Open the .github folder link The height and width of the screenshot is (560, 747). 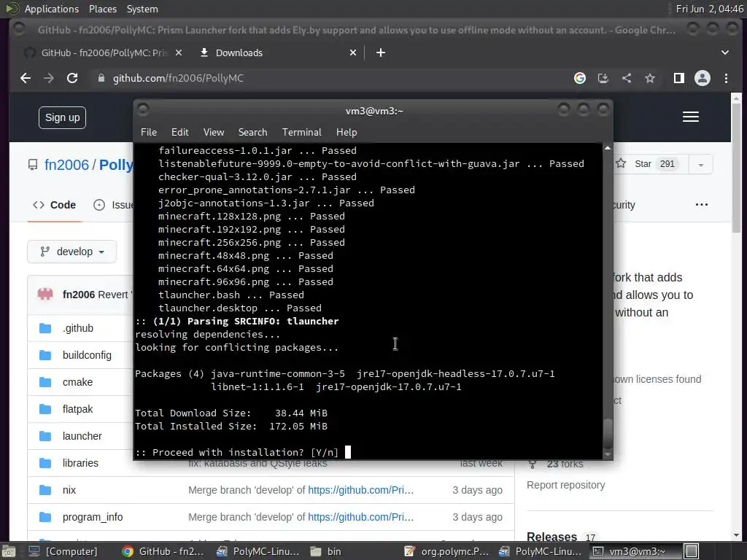78,328
